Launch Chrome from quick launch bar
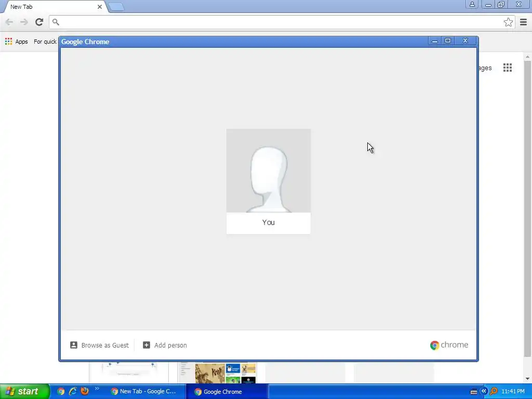The height and width of the screenshot is (399, 532). pos(61,391)
